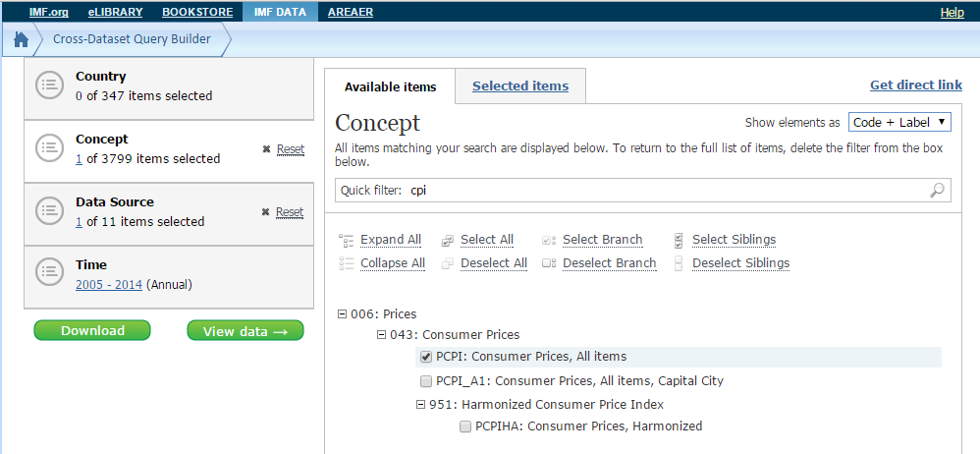Click the Data Source panel list icon
Viewport: 980px width, 454px height.
[x=49, y=211]
